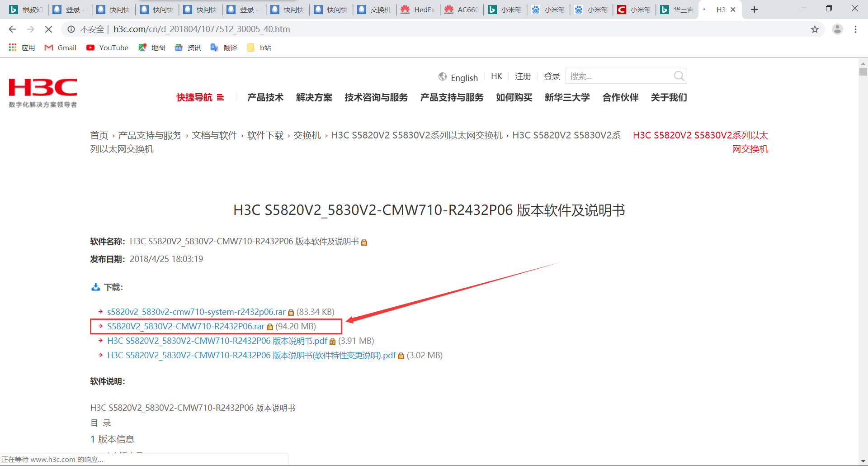The width and height of the screenshot is (868, 466).
Task: Jump to 1 版本信息 section
Action: tap(112, 439)
